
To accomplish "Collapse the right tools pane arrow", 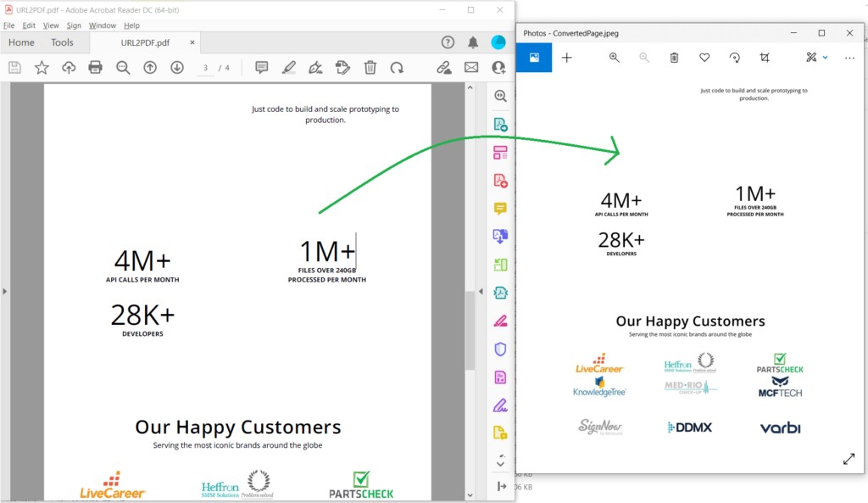I will click(481, 292).
